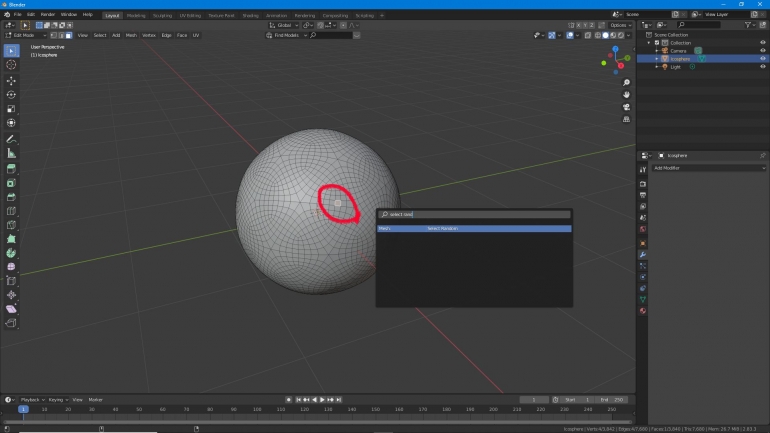Click the Select Box tool
The height and width of the screenshot is (433, 770).
pos(11,51)
